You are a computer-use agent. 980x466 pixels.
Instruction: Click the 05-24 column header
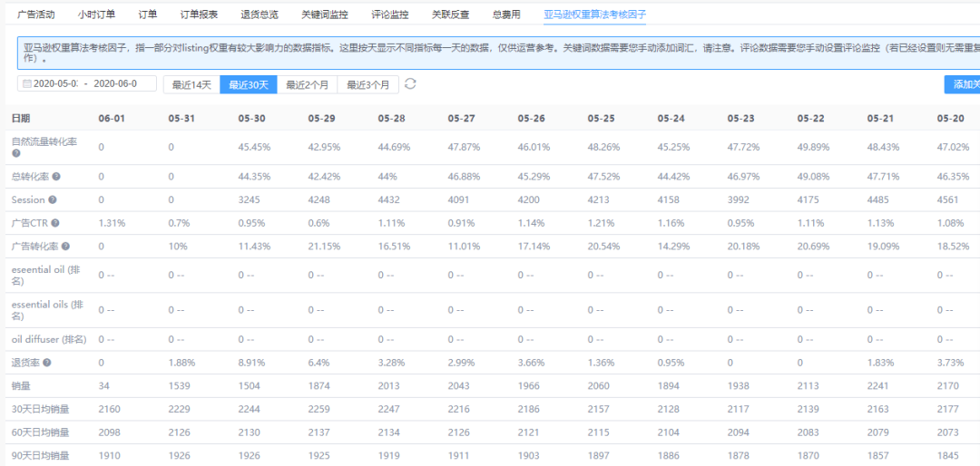click(670, 118)
